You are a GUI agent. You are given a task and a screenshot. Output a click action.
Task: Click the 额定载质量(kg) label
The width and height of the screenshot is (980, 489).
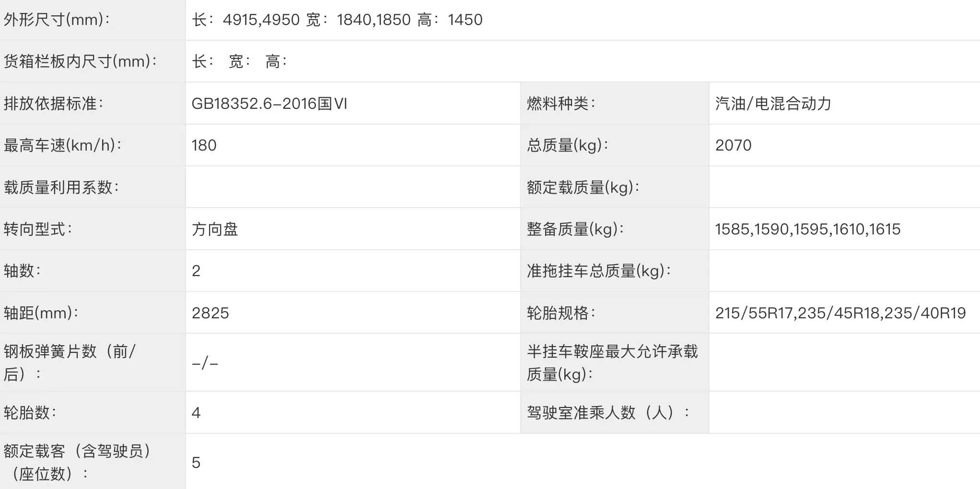click(583, 187)
